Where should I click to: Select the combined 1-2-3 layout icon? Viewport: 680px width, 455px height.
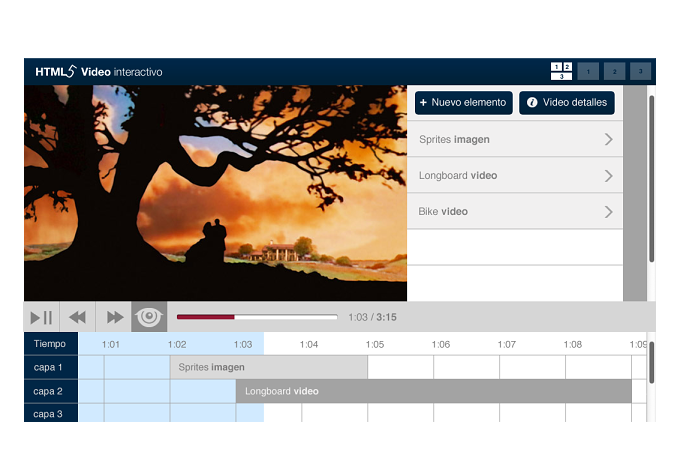coord(561,71)
